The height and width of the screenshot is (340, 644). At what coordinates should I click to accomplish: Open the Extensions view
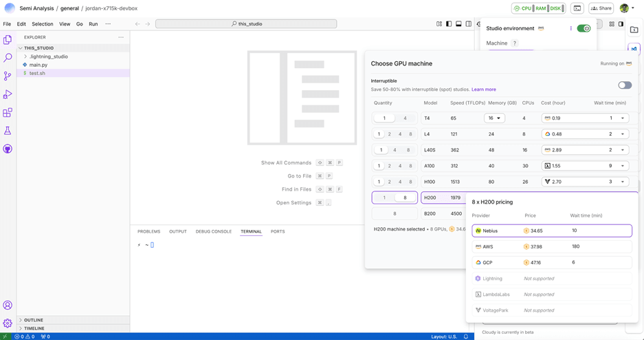coord(8,112)
